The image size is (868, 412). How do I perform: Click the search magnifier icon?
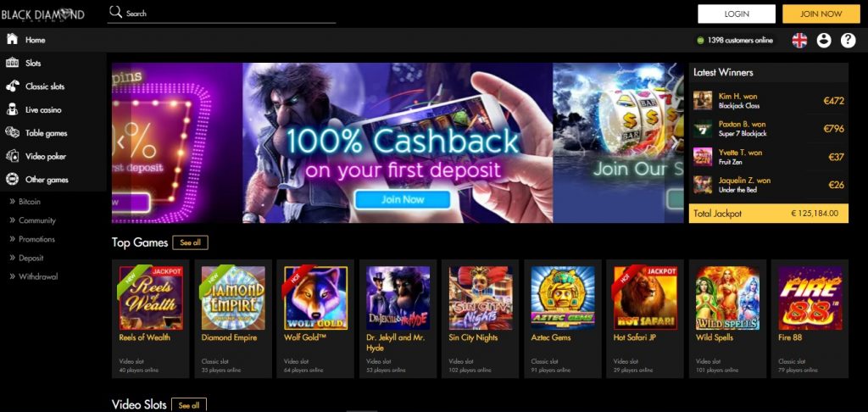tap(115, 12)
